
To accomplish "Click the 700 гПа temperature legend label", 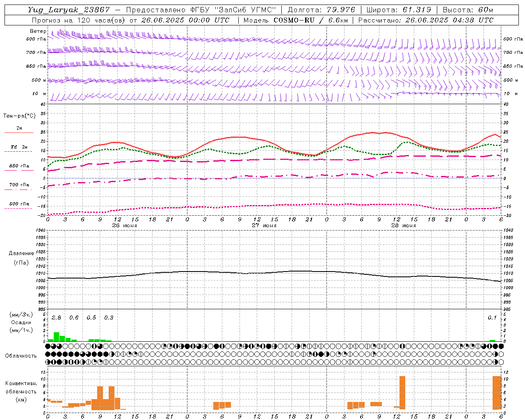I will pos(19,185).
